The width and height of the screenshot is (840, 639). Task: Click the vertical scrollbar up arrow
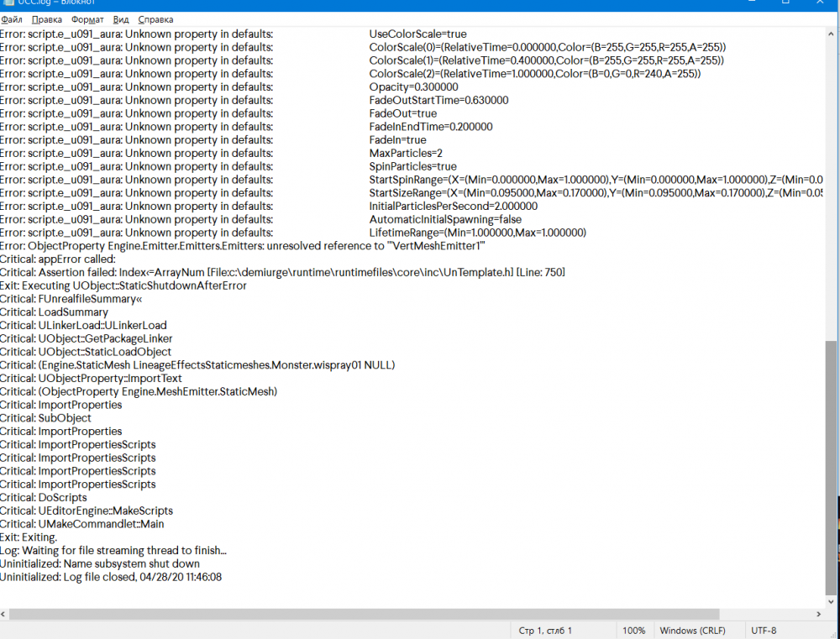coord(832,33)
